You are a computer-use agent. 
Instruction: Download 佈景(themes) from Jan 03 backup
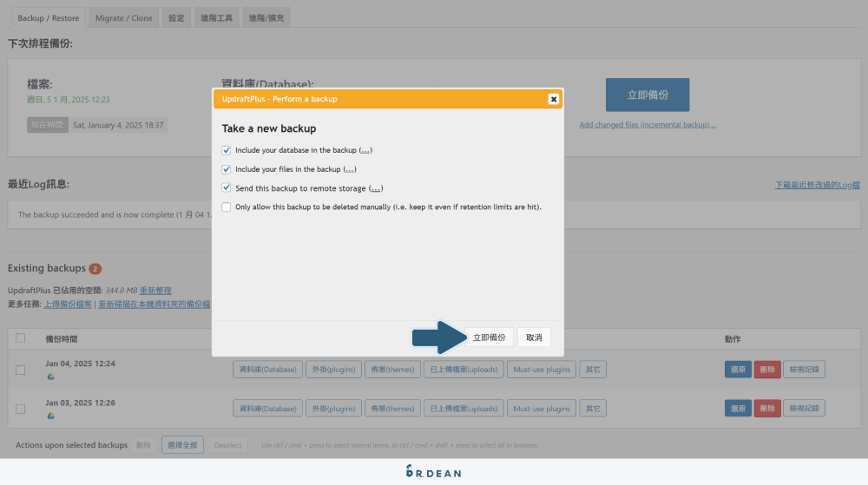click(x=392, y=409)
